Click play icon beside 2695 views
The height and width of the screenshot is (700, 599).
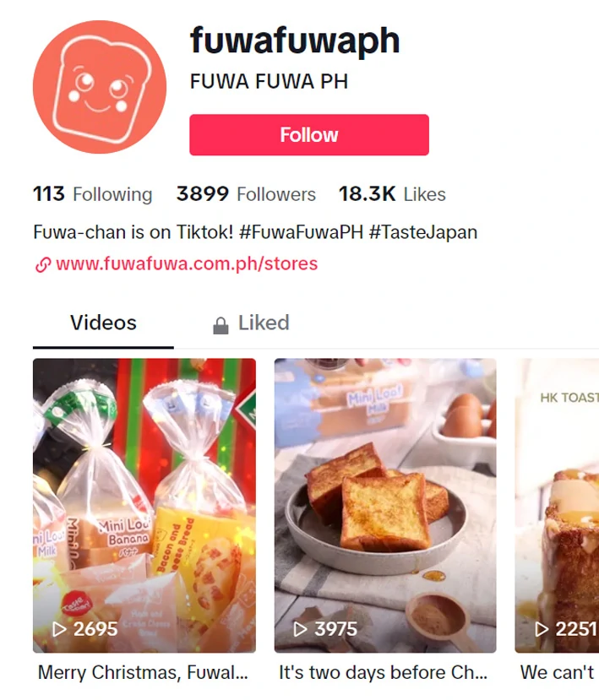pos(59,629)
